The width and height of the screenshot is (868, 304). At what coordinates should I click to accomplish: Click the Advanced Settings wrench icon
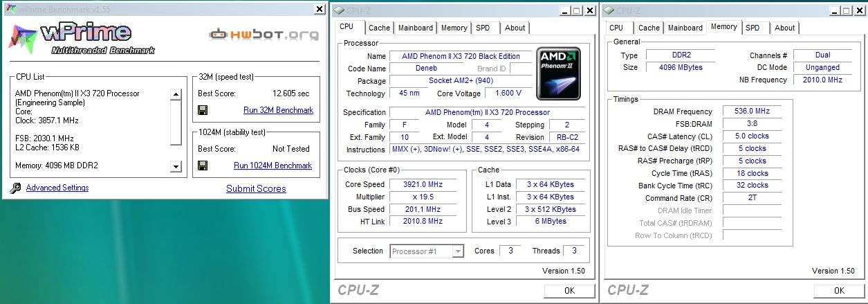[15, 188]
